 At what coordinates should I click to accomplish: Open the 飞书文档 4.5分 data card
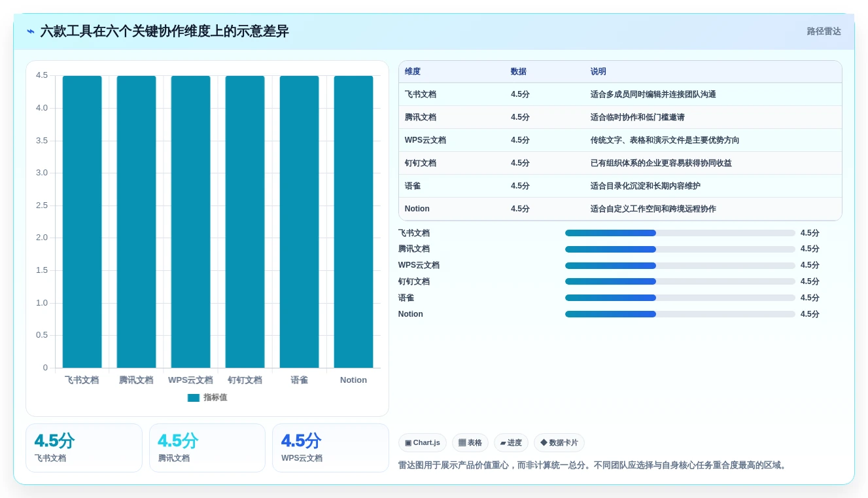click(84, 448)
